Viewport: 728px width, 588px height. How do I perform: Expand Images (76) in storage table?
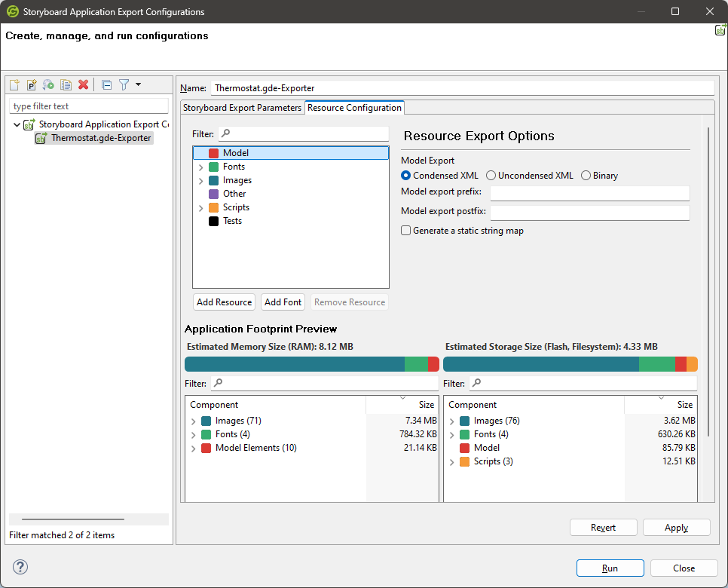click(451, 421)
